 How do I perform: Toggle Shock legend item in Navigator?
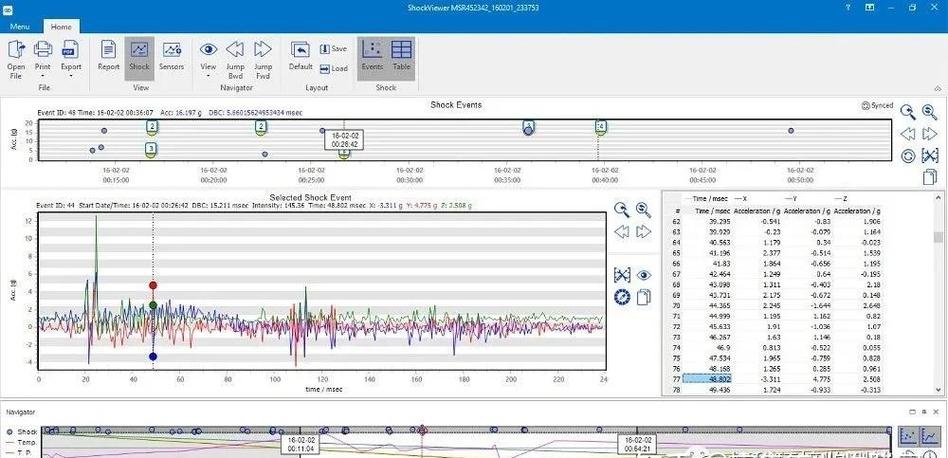click(x=22, y=432)
